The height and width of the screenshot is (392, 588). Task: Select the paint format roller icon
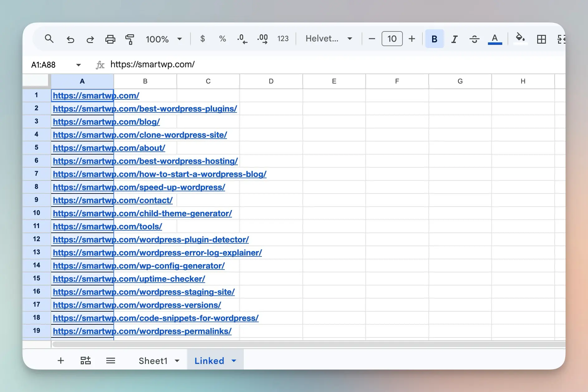pos(130,39)
